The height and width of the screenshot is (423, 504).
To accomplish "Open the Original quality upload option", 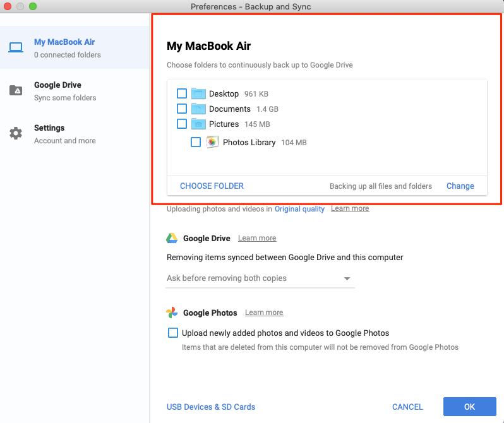I will coord(299,209).
